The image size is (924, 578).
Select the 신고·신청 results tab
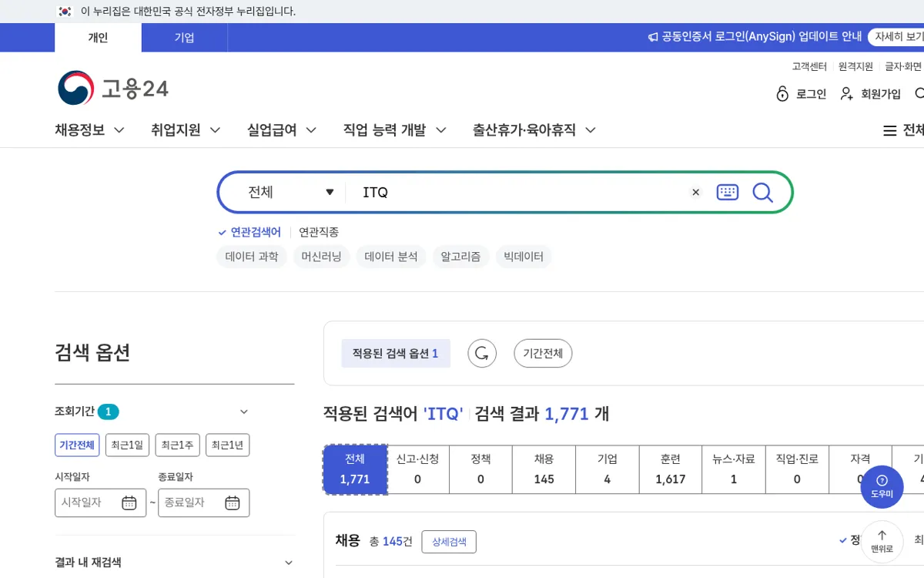(417, 469)
